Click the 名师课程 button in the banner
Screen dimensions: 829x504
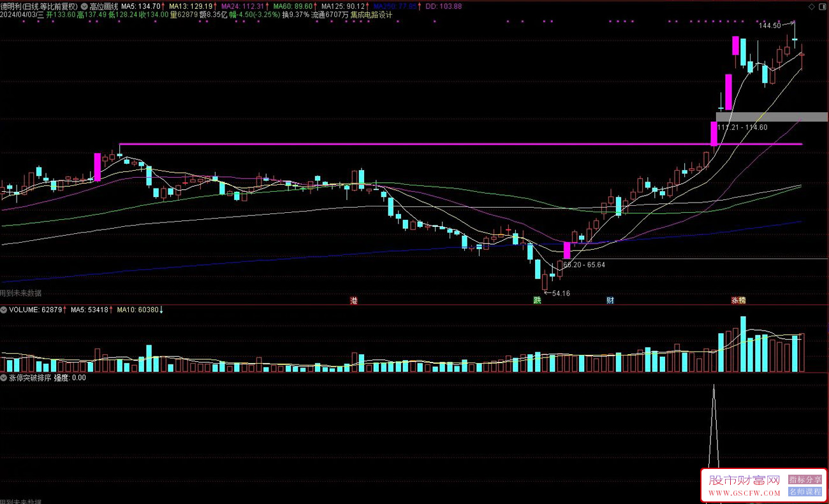805,492
